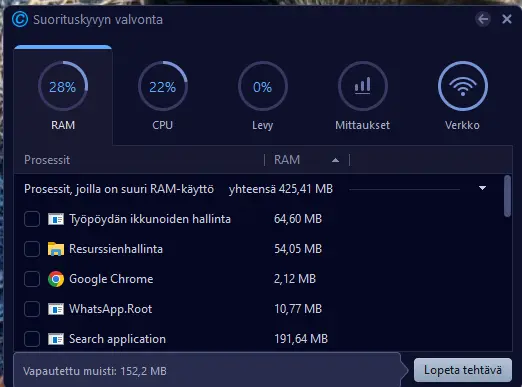Click the back arrow in title bar
Image resolution: width=522 pixels, height=387 pixels.
click(x=483, y=19)
